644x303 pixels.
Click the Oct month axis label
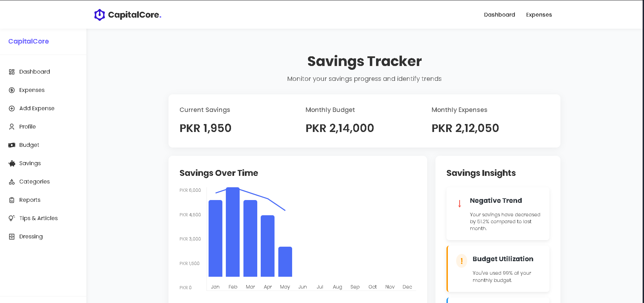coord(373,287)
